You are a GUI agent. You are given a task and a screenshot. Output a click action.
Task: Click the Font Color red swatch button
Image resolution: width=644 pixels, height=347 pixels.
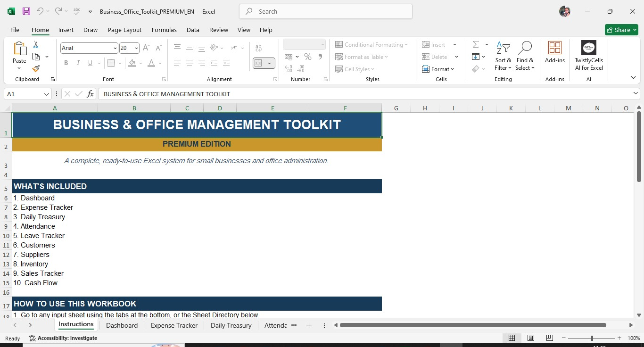pyautogui.click(x=151, y=63)
